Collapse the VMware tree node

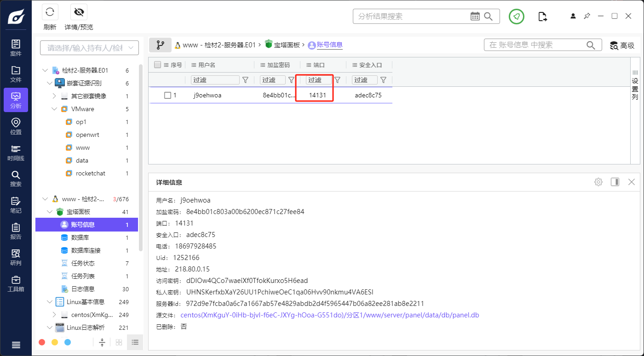tap(54, 109)
